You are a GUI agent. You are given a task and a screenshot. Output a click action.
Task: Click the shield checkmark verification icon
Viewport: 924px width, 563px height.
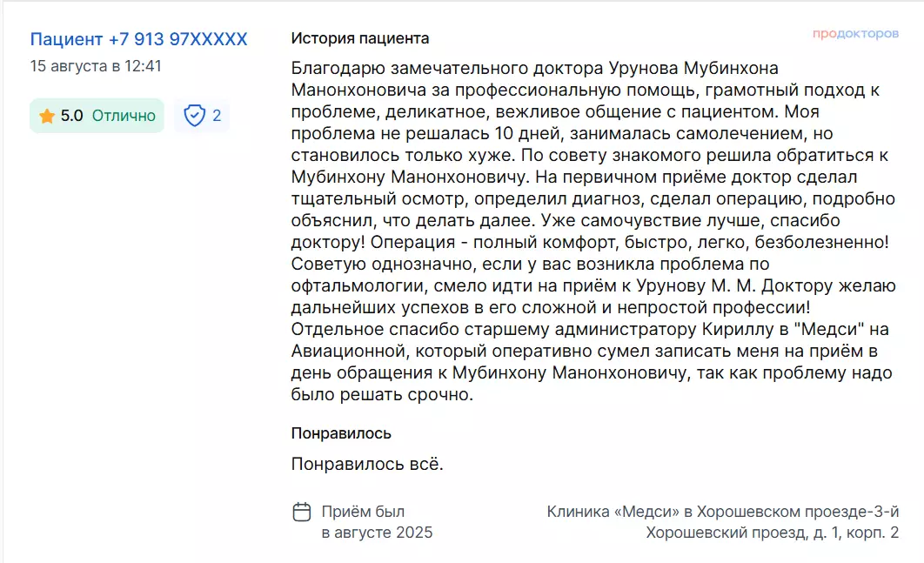pos(194,116)
